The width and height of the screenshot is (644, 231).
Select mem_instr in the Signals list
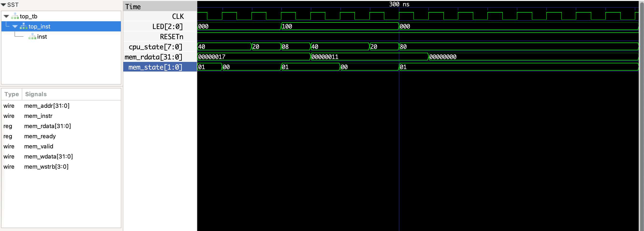pyautogui.click(x=38, y=116)
